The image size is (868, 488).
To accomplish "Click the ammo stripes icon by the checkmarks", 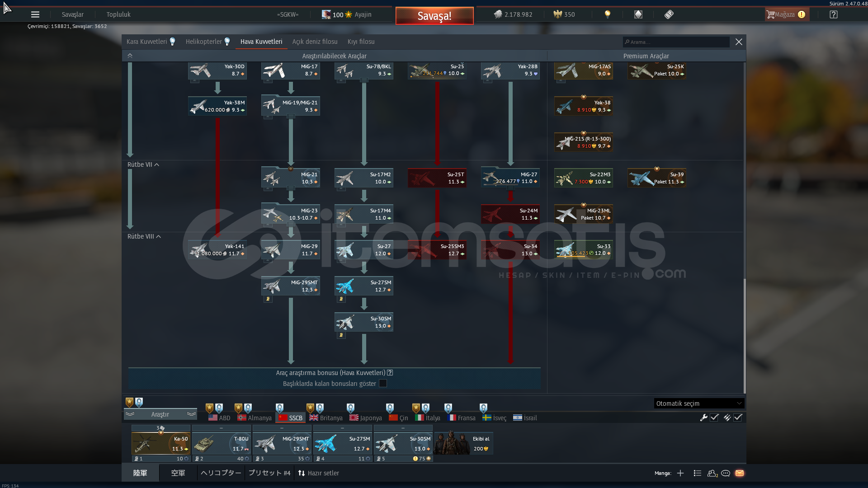I will coord(727,418).
